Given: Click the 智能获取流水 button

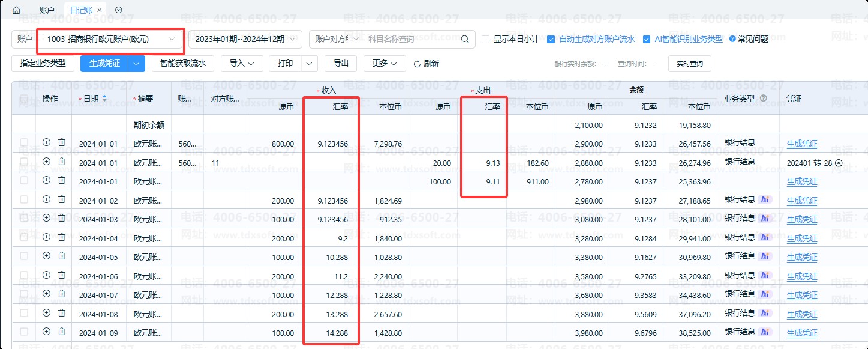Looking at the screenshot, I should coord(183,64).
